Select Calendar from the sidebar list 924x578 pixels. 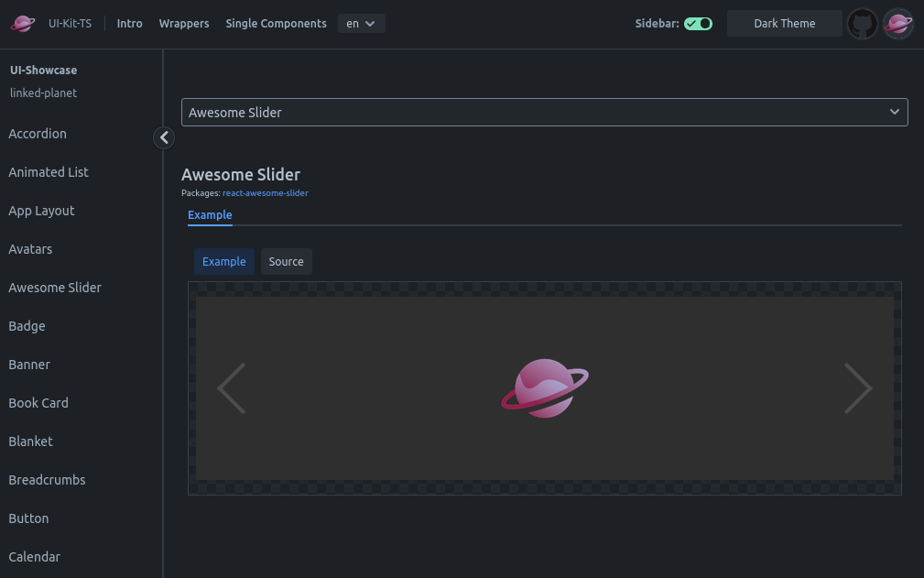[x=35, y=557]
